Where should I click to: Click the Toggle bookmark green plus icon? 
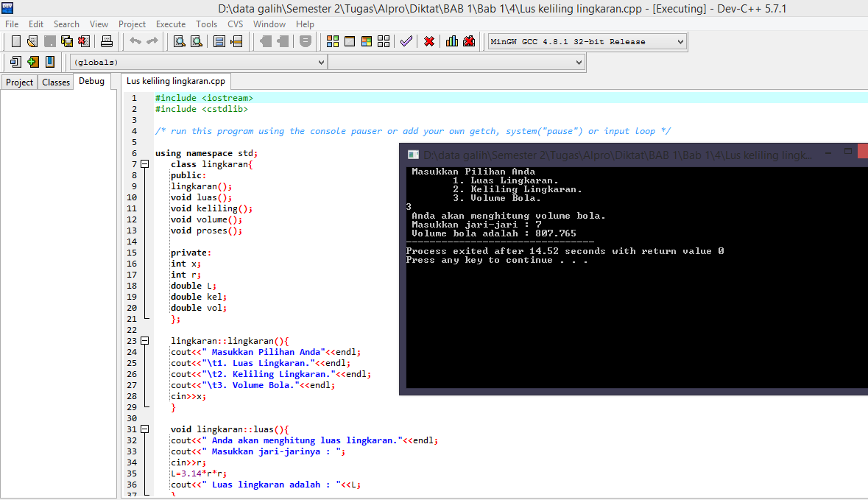coord(32,62)
